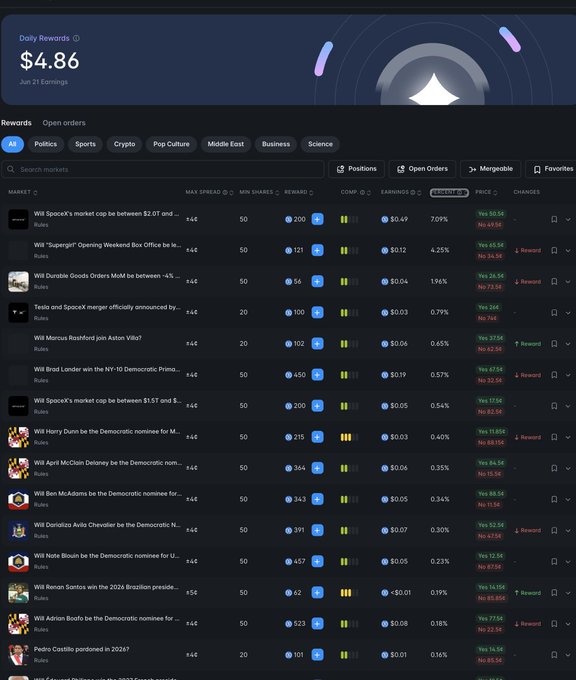Click the info icon beside Comp. header
Image resolution: width=576 pixels, height=680 pixels.
click(x=362, y=192)
